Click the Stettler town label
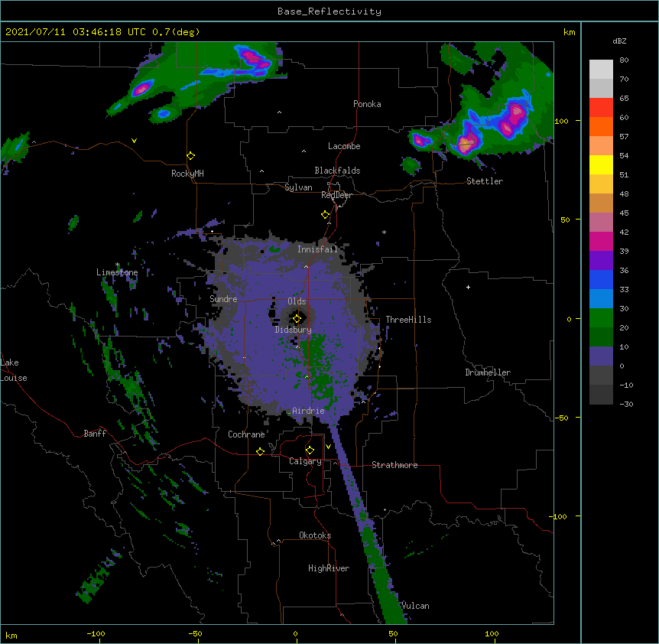Image resolution: width=659 pixels, height=644 pixels. (x=485, y=181)
